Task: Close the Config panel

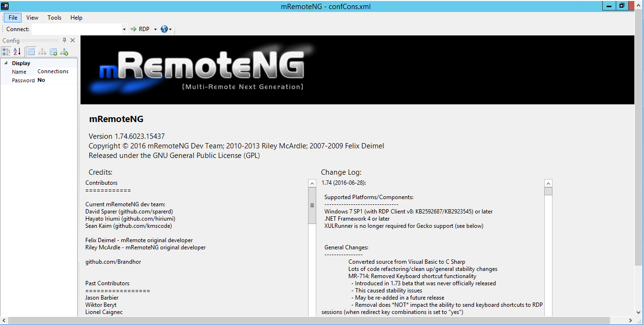Action: (x=72, y=41)
